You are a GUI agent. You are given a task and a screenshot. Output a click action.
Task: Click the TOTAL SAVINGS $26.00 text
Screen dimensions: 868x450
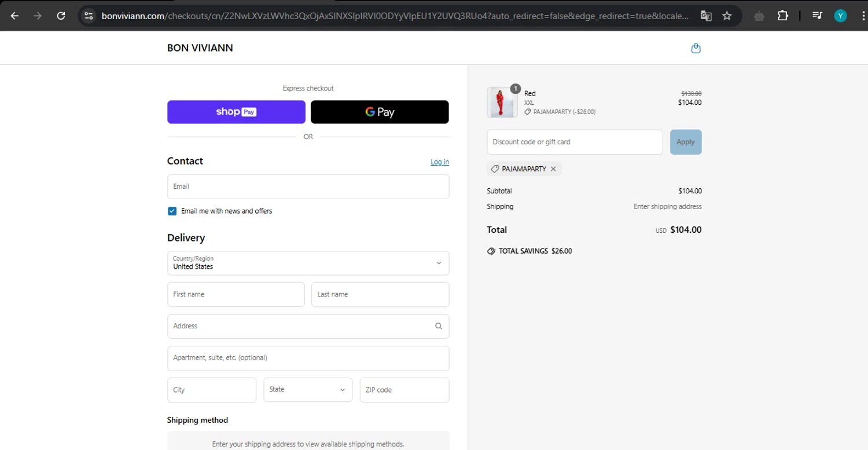(535, 251)
